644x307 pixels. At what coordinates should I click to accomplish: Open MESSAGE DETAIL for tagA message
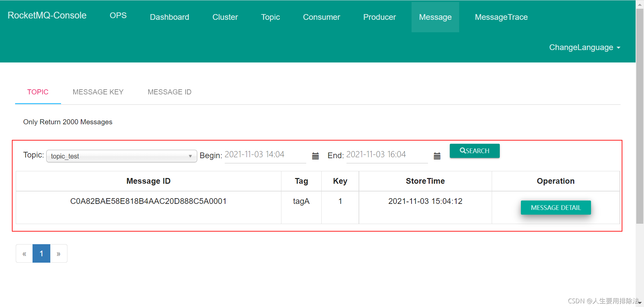(x=556, y=208)
